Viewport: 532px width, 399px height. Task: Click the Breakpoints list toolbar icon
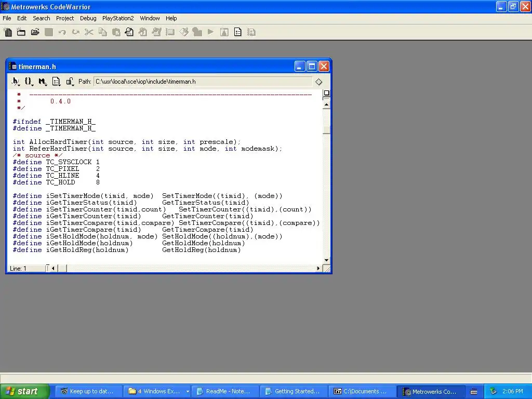170,32
